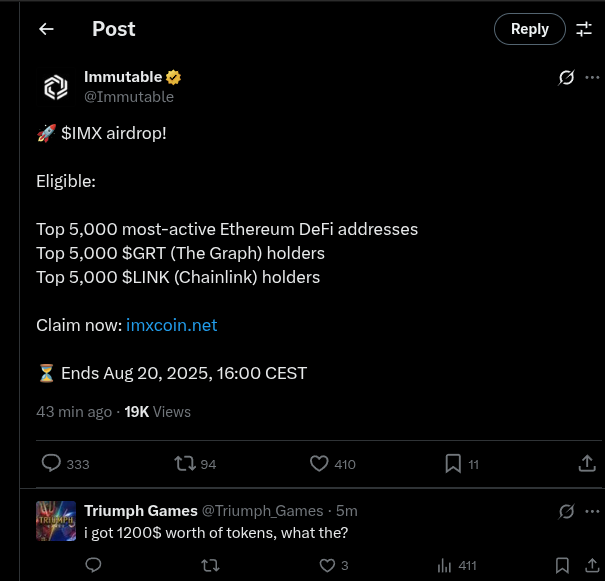605x581 pixels.
Task: Repost the Triumph Games reply
Action: coord(210,566)
